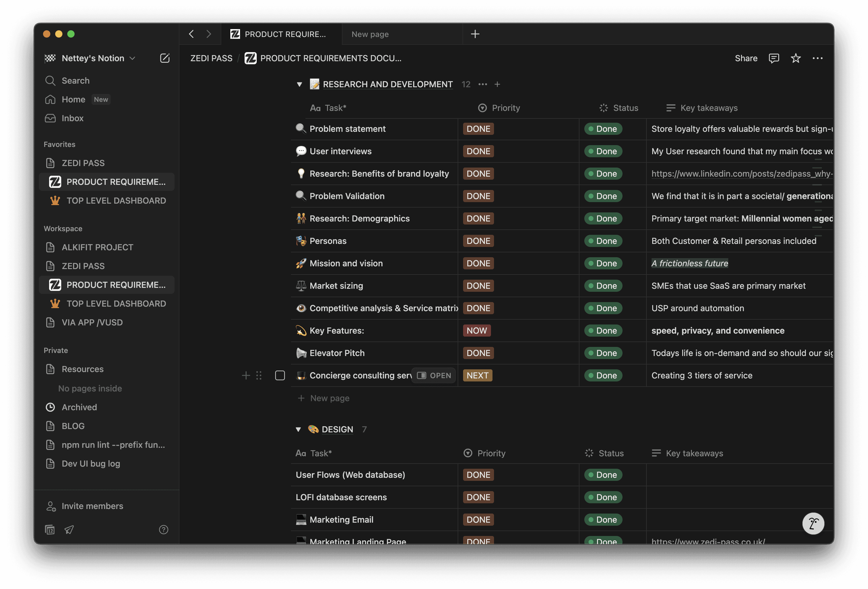Star this page as favorite

pyautogui.click(x=796, y=58)
